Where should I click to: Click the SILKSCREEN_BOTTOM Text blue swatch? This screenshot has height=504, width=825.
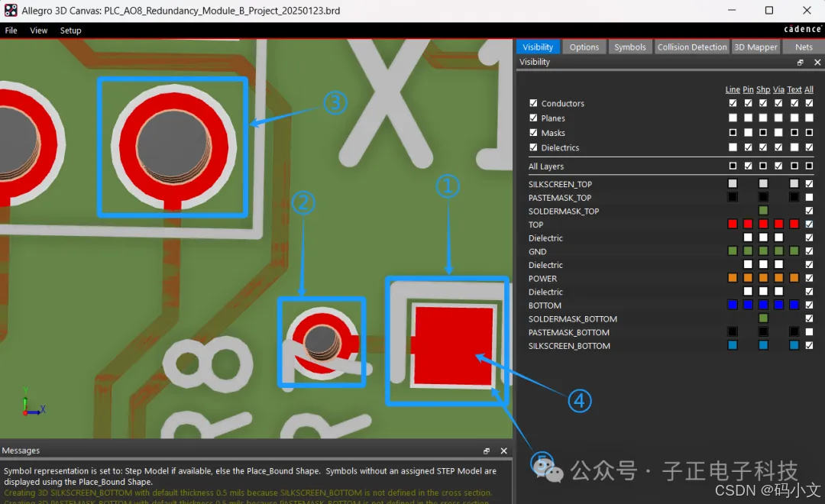pyautogui.click(x=794, y=345)
